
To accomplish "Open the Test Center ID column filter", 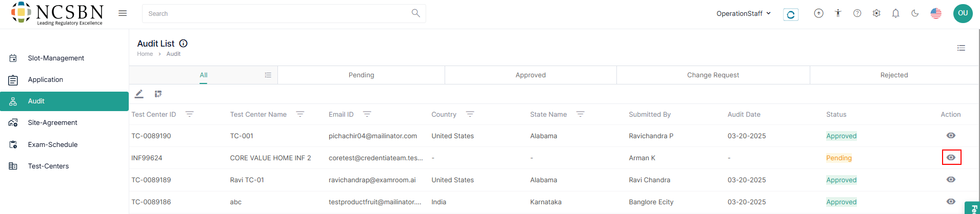I will tap(189, 114).
